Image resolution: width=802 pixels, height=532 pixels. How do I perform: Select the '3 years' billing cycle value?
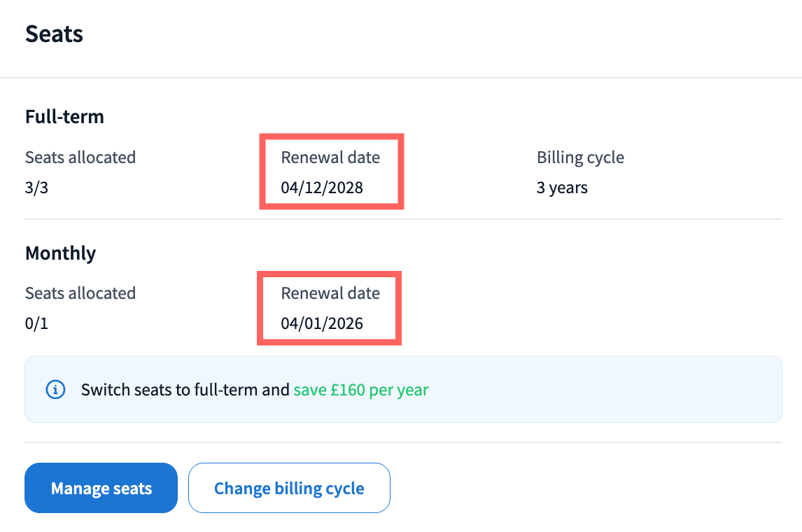pyautogui.click(x=562, y=188)
